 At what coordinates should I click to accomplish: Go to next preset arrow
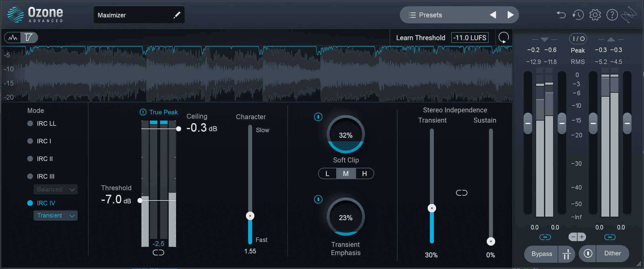click(510, 15)
